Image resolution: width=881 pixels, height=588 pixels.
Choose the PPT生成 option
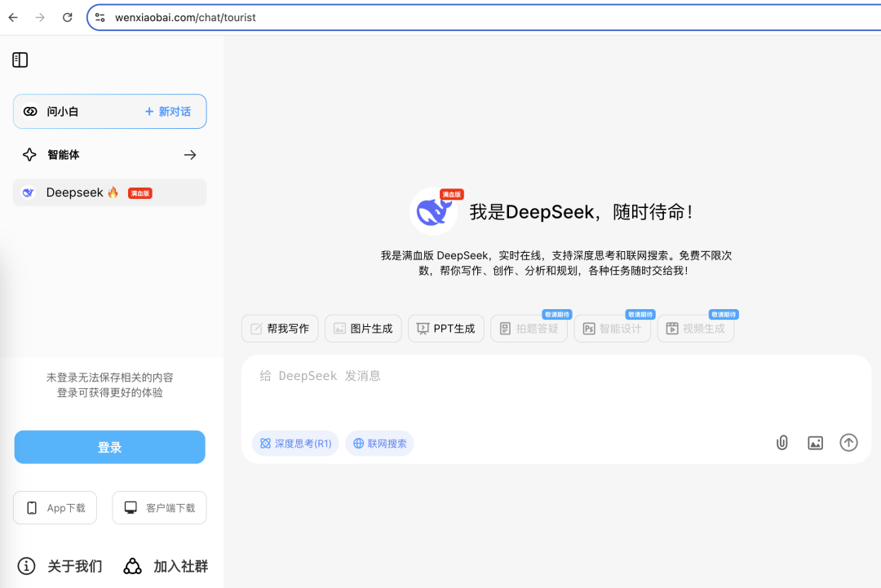click(x=446, y=329)
